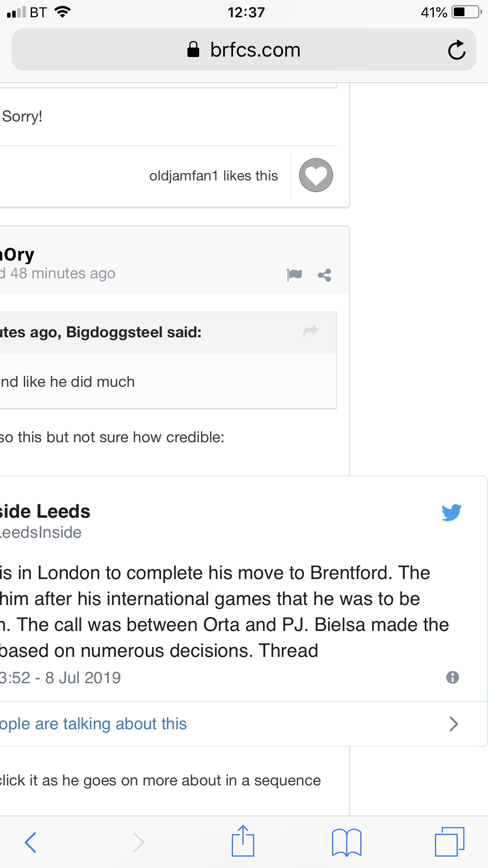Image resolution: width=488 pixels, height=868 pixels.
Task: Show open Safari tabs
Action: coord(449,842)
